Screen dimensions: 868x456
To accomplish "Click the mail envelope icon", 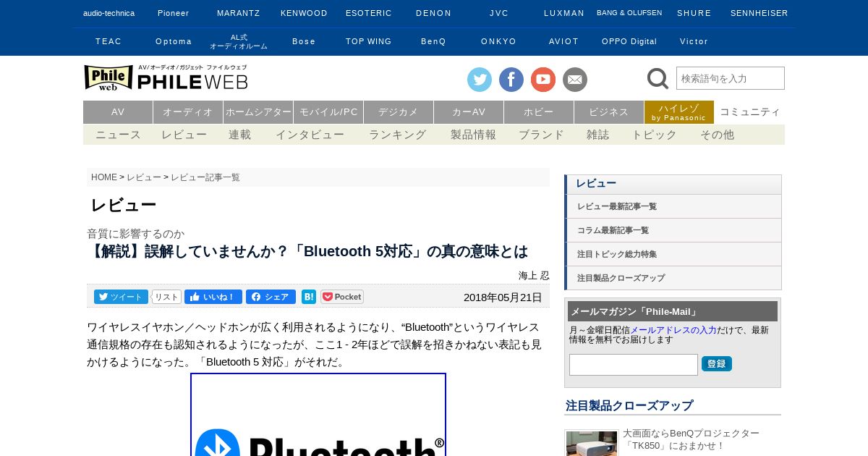I will click(x=575, y=80).
